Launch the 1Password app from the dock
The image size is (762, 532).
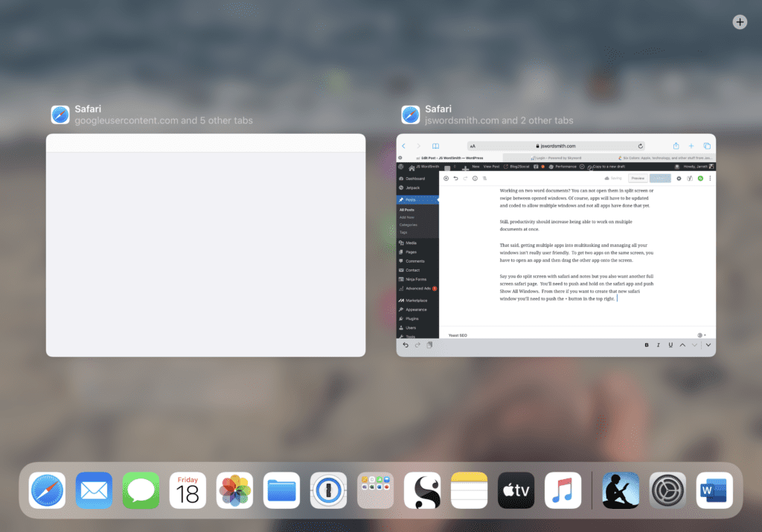tap(328, 490)
